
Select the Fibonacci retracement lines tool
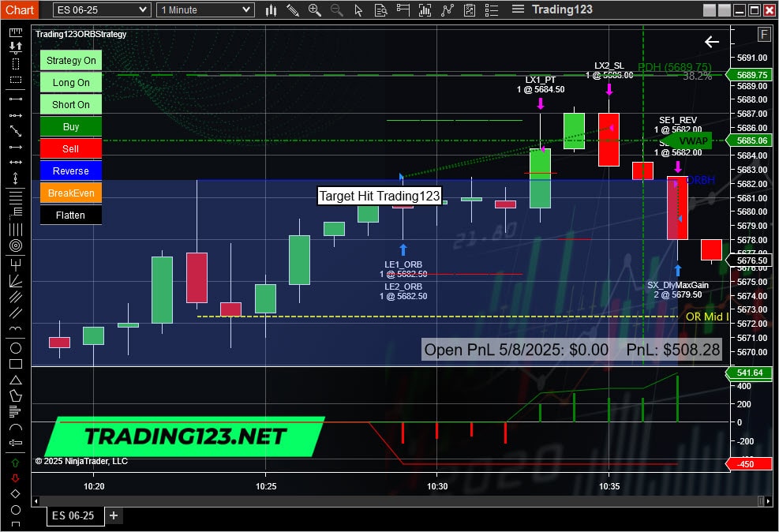point(16,197)
